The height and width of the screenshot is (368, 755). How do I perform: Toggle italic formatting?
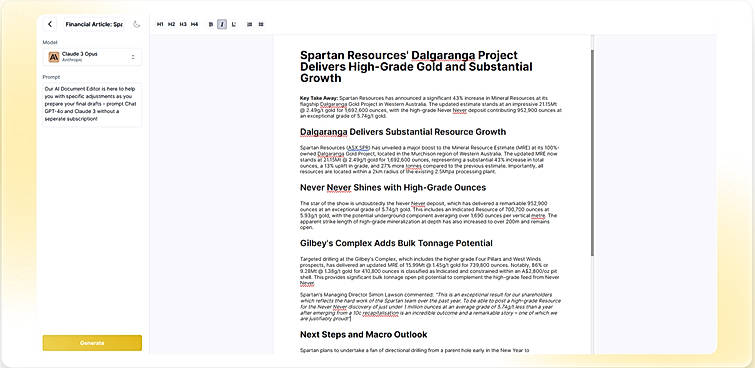click(x=222, y=24)
